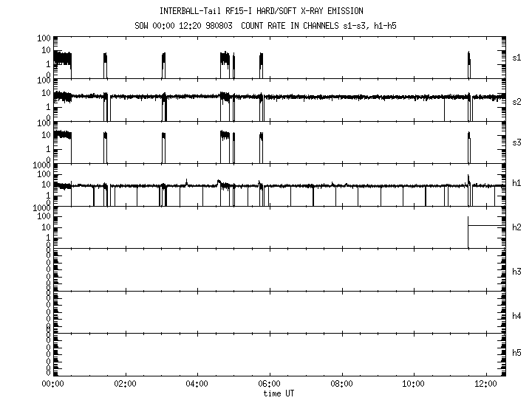Click the "time UT" axis title

tap(279, 393)
